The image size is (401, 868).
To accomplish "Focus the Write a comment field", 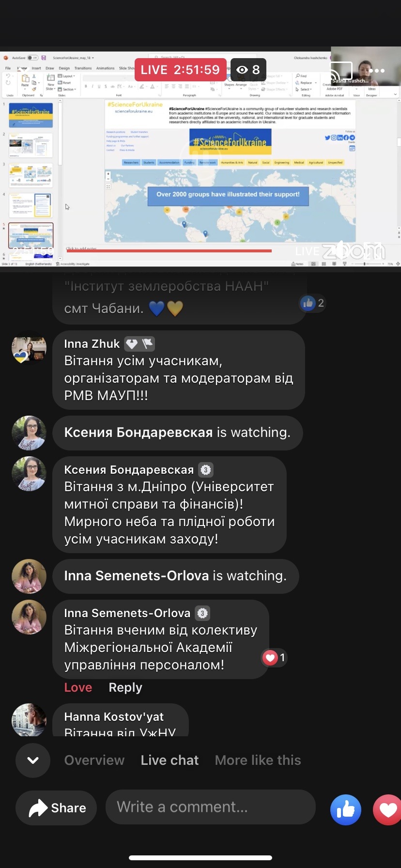I will 211,807.
